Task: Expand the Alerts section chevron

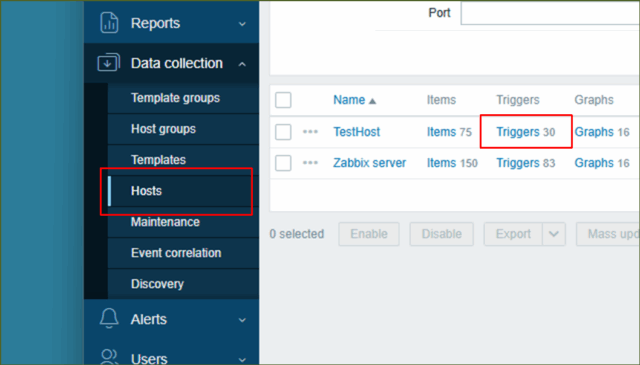Action: [242, 320]
